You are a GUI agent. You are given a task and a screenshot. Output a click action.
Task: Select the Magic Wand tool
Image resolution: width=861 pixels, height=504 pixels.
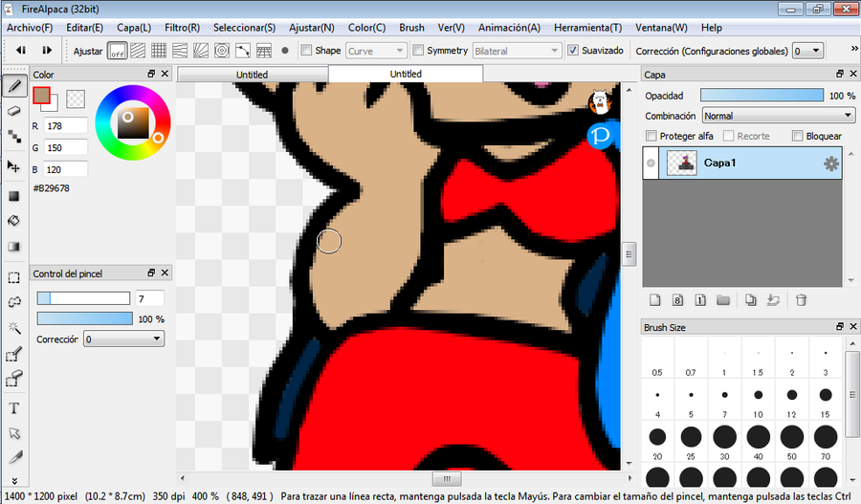click(x=14, y=328)
